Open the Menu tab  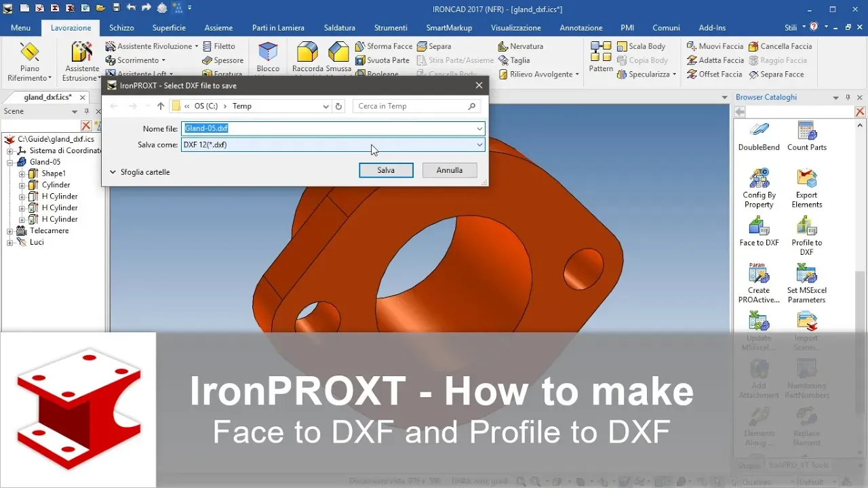click(20, 28)
